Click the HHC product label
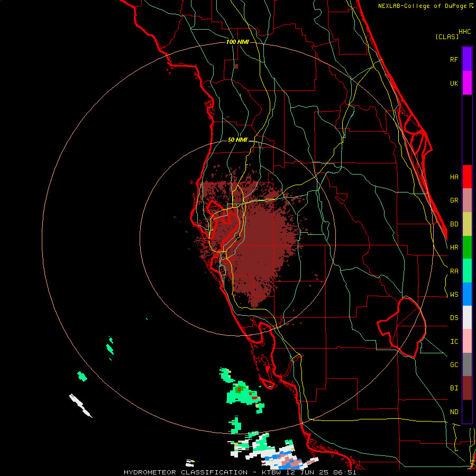 [465, 32]
